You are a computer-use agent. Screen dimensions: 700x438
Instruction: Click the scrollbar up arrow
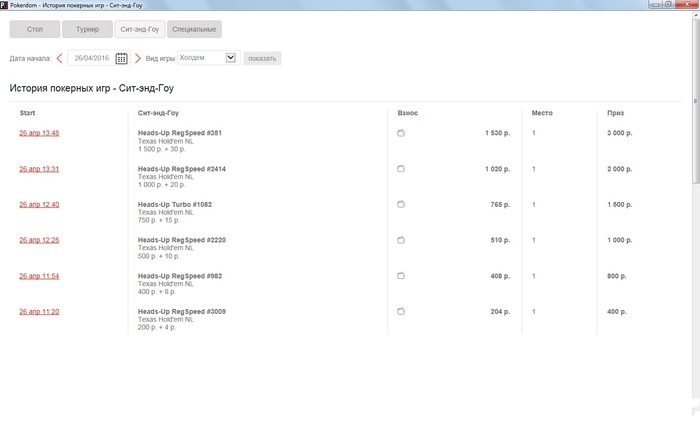tap(696, 15)
